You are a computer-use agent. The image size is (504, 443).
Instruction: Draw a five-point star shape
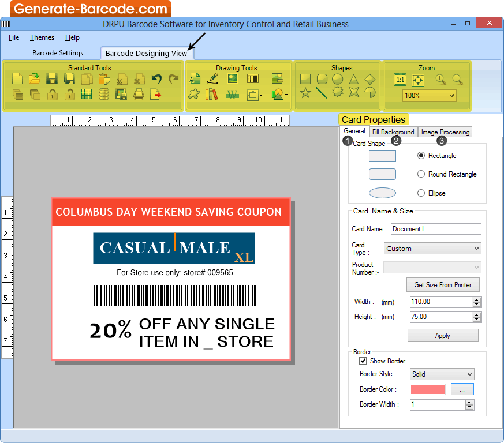click(x=305, y=93)
